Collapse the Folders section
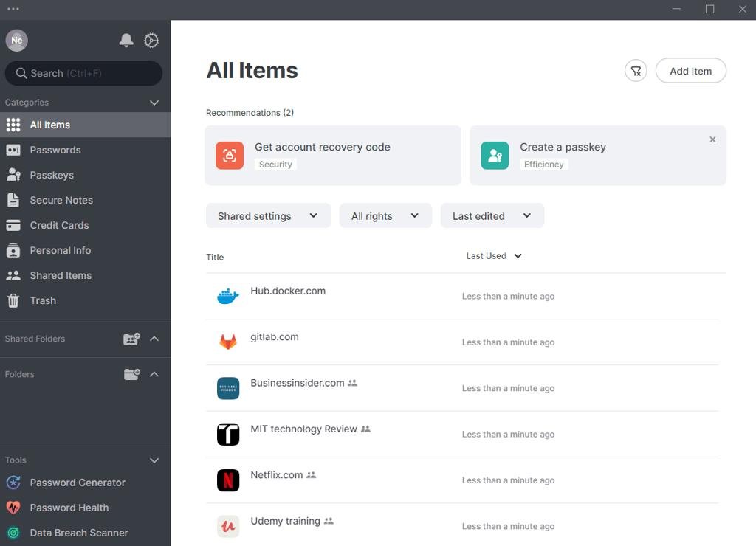 [x=154, y=374]
